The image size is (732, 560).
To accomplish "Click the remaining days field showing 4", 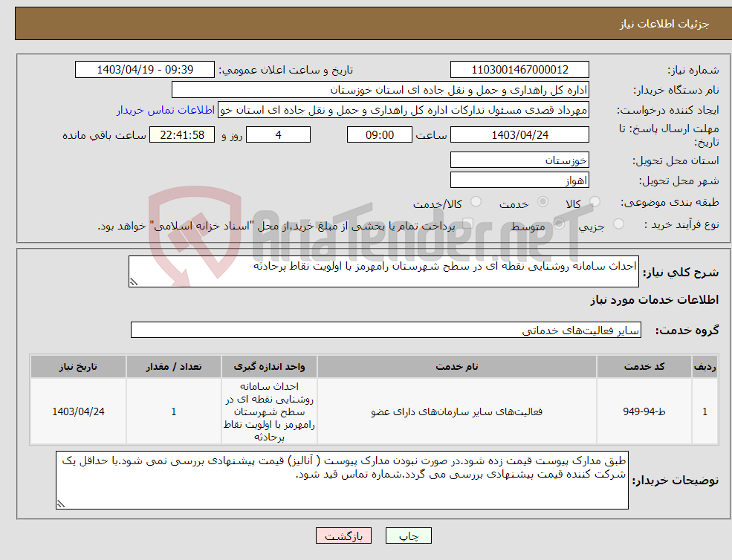I will pyautogui.click(x=278, y=135).
